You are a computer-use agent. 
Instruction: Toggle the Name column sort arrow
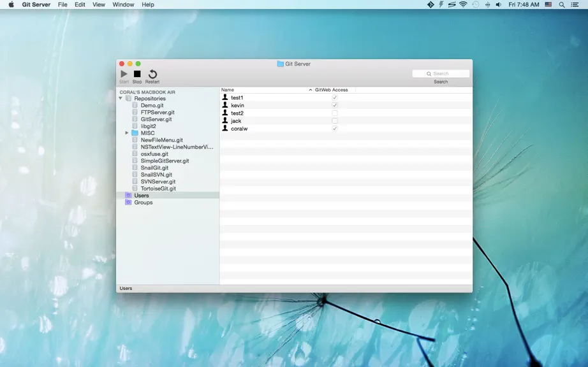(x=310, y=90)
